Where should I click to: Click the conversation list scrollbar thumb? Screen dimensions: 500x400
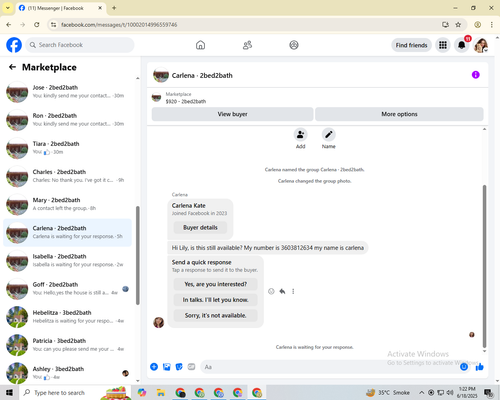(138, 255)
